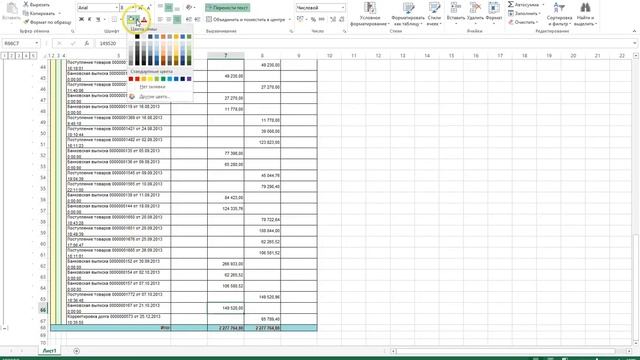Click increase decimal icon
The image size is (640, 360).
point(333,19)
